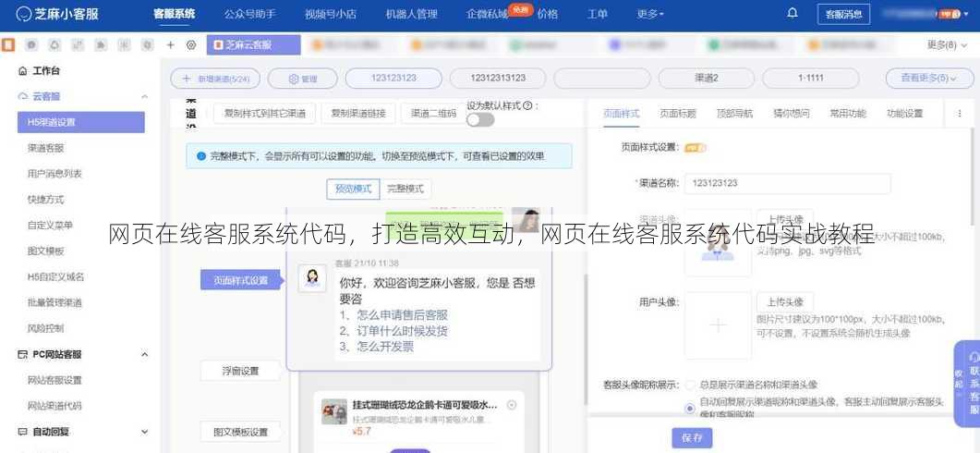Open the 价格 top menu
The image size is (980, 453).
[x=547, y=14]
